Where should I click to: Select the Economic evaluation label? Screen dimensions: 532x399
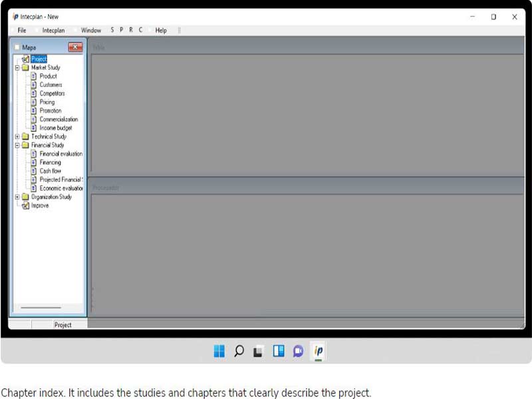click(61, 188)
